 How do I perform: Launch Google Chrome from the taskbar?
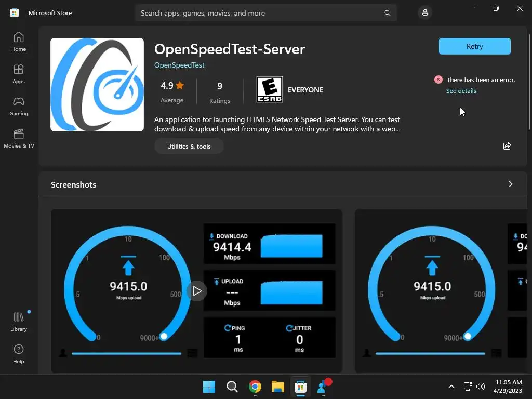point(255,387)
